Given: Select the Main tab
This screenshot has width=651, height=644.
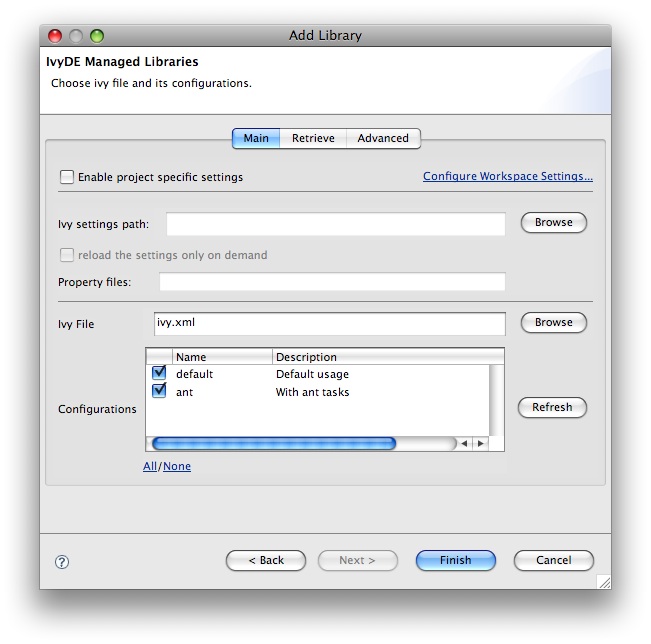Looking at the screenshot, I should [256, 138].
